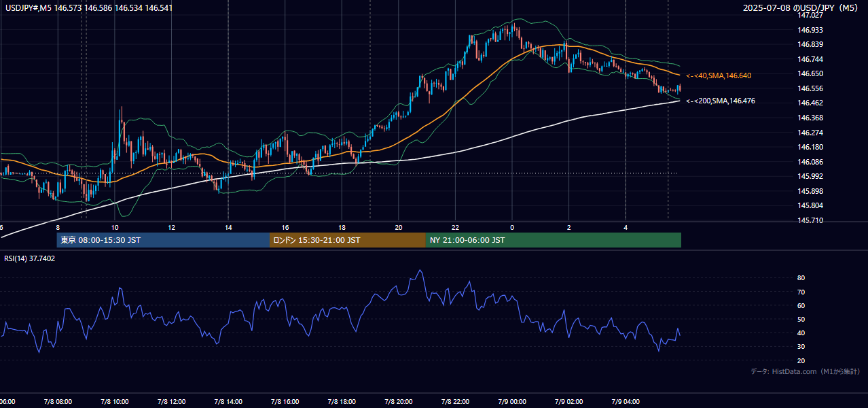Click price axis value 145.992
The image size is (868, 408).
click(811, 176)
